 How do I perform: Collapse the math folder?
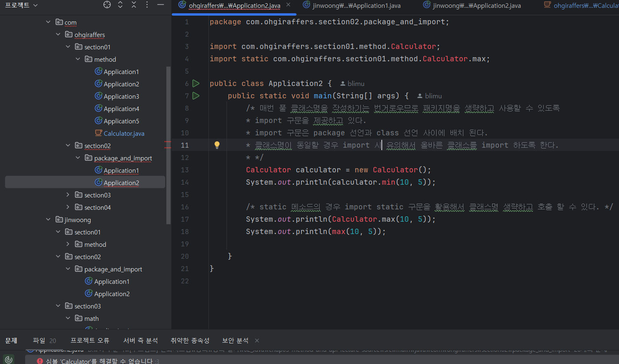coord(68,318)
